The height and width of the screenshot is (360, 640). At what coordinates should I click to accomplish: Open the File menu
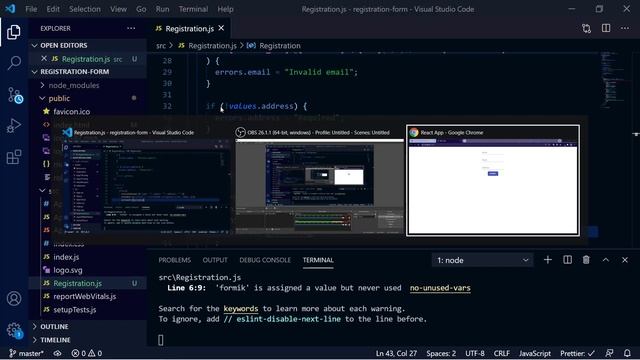click(31, 9)
